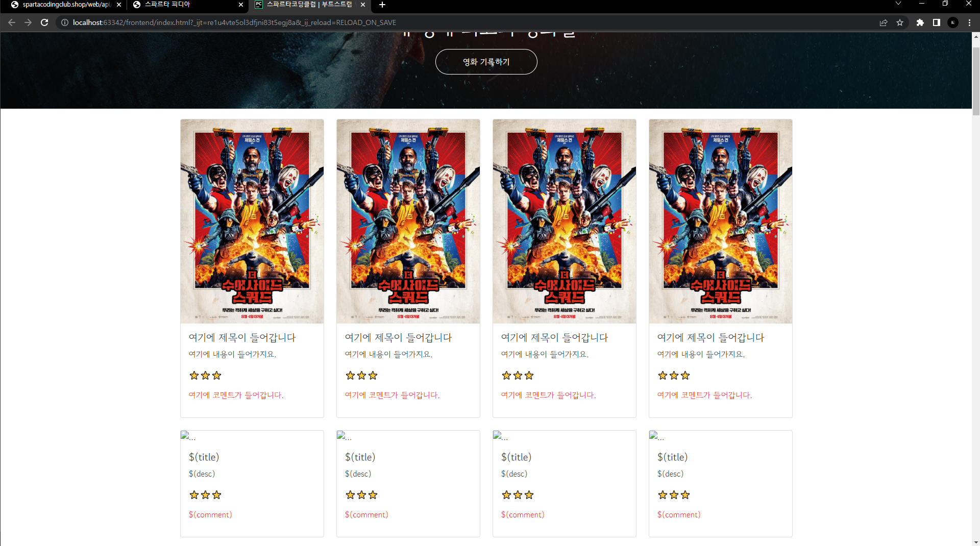980x546 pixels.
Task: Open the fourth Suicide Squad poster
Action: (x=721, y=221)
